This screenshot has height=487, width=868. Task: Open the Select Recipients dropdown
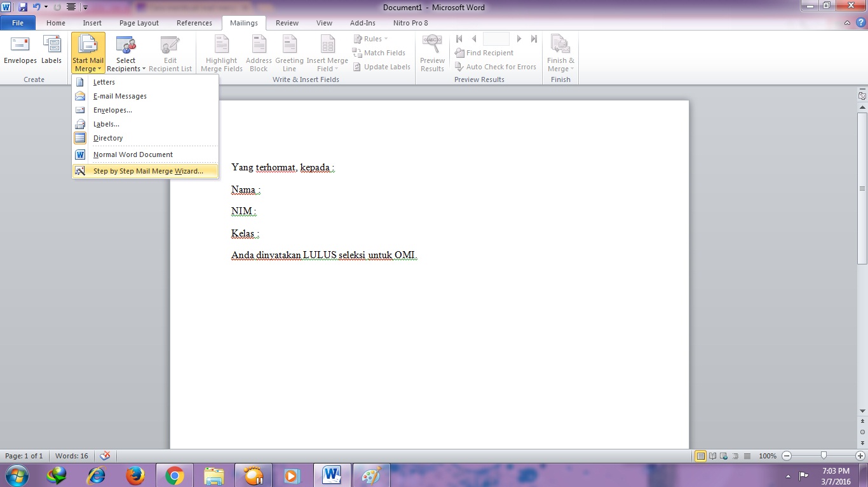126,53
